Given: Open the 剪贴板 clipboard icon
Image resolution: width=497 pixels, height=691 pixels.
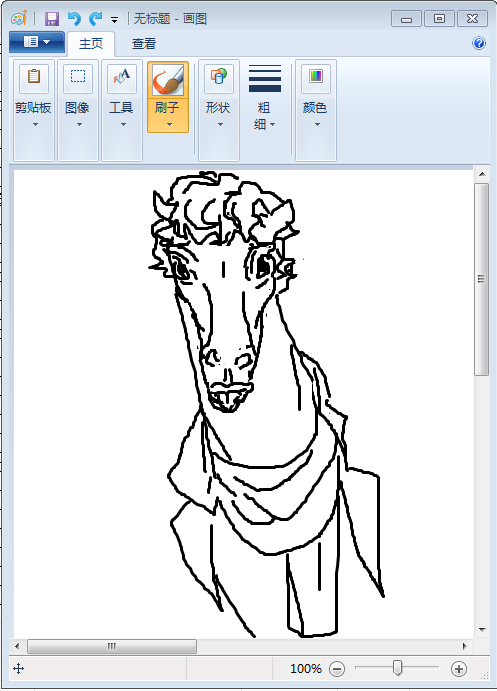Looking at the screenshot, I should 34,78.
